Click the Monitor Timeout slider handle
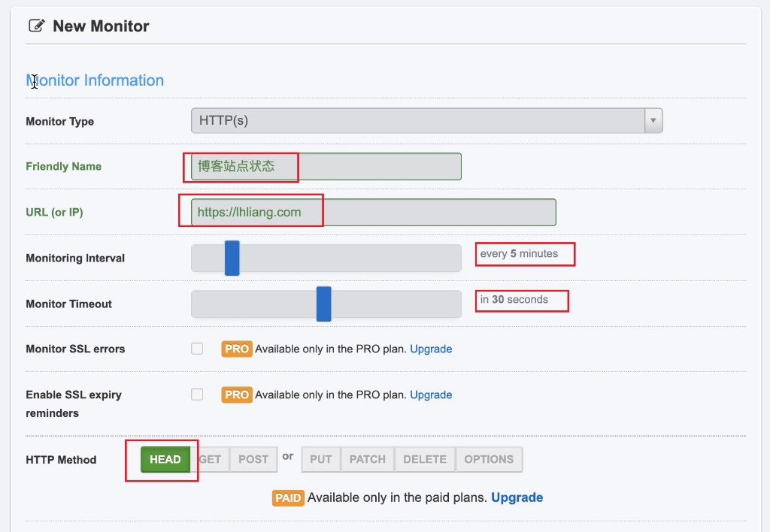This screenshot has width=770, height=532. pyautogui.click(x=323, y=304)
